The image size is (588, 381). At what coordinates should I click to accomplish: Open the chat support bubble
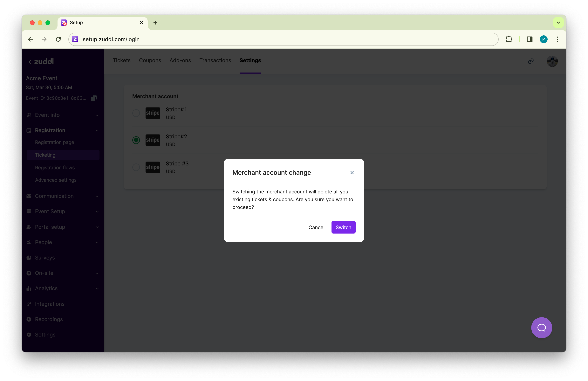pos(541,328)
